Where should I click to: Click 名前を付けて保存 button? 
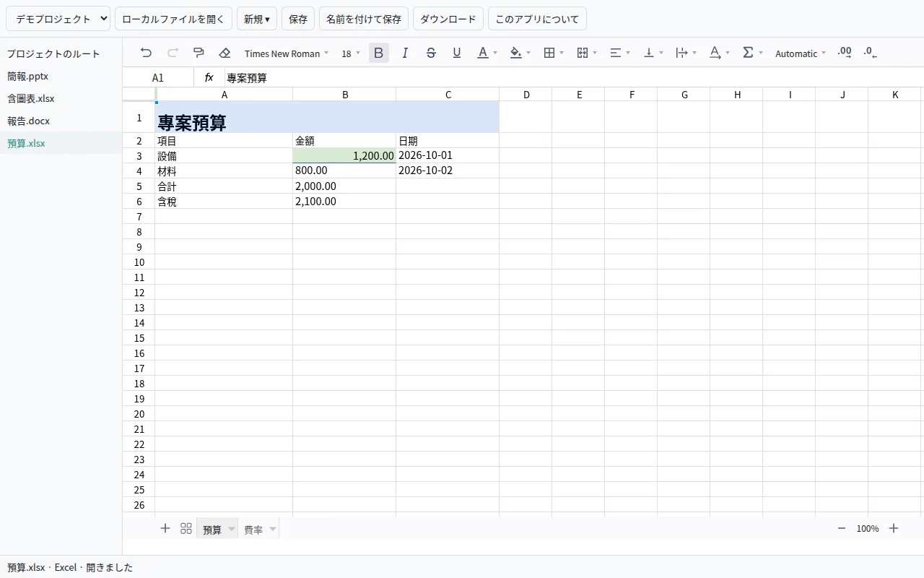pyautogui.click(x=364, y=19)
